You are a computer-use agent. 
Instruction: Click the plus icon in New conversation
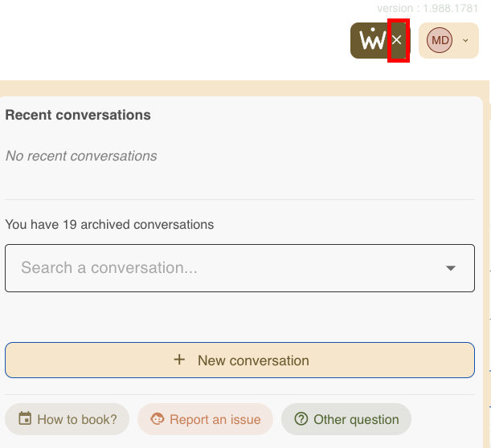pyautogui.click(x=179, y=360)
